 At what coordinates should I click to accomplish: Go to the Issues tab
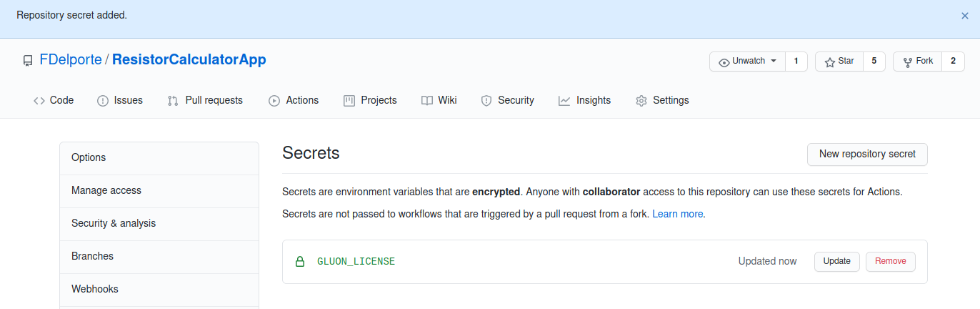coord(120,100)
